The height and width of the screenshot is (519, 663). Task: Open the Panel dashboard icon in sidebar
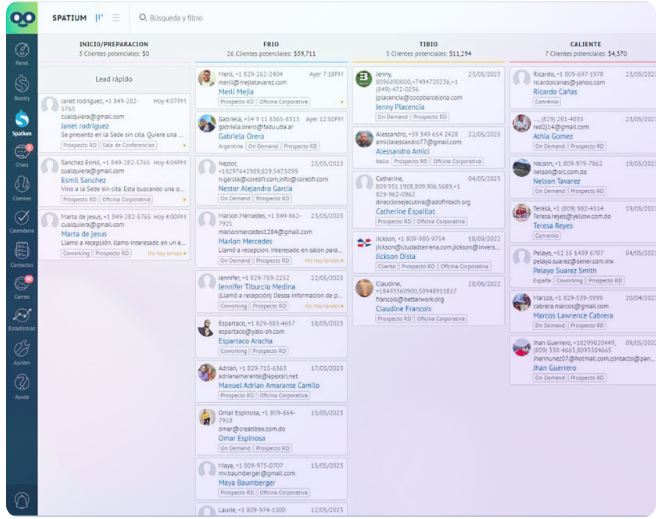click(21, 52)
